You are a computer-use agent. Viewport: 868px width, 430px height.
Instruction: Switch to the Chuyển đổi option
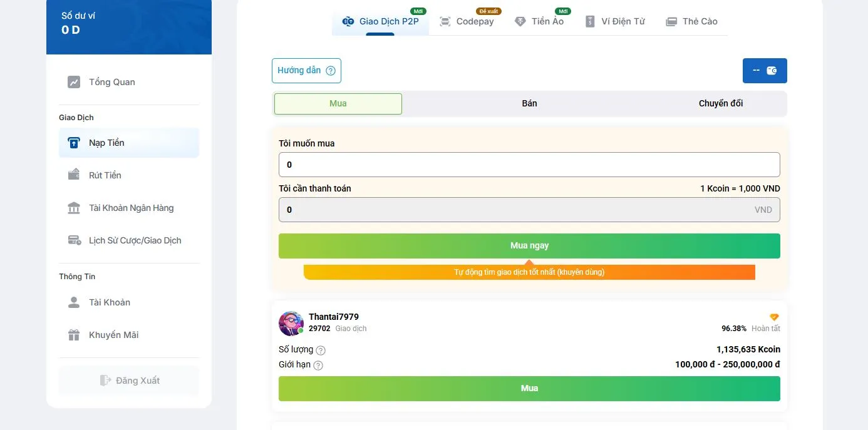[x=720, y=104]
